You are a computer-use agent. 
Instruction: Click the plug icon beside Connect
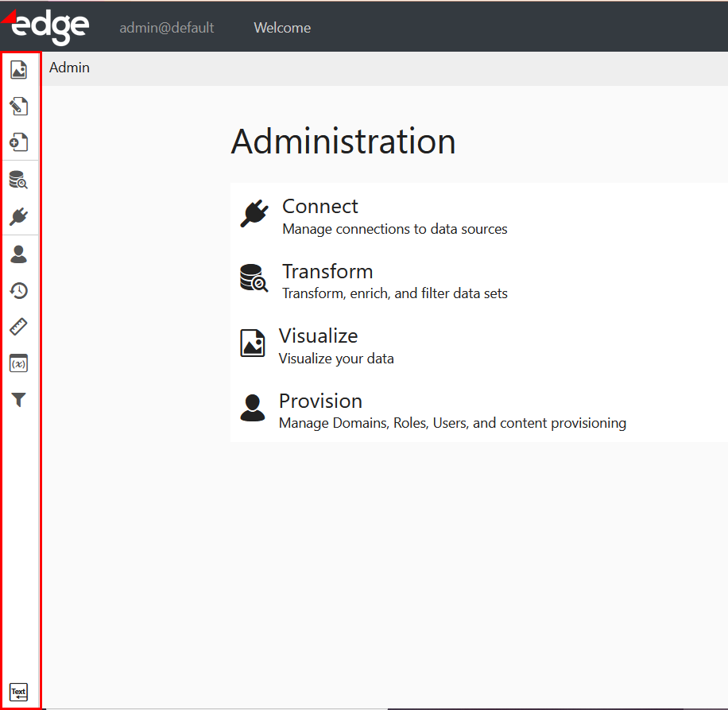pos(254,214)
